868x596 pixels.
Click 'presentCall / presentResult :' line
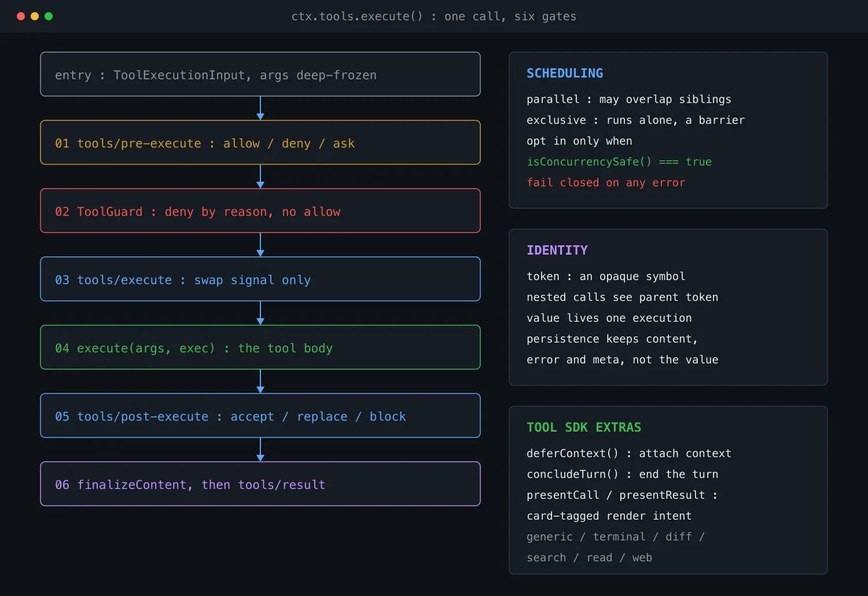(622, 495)
